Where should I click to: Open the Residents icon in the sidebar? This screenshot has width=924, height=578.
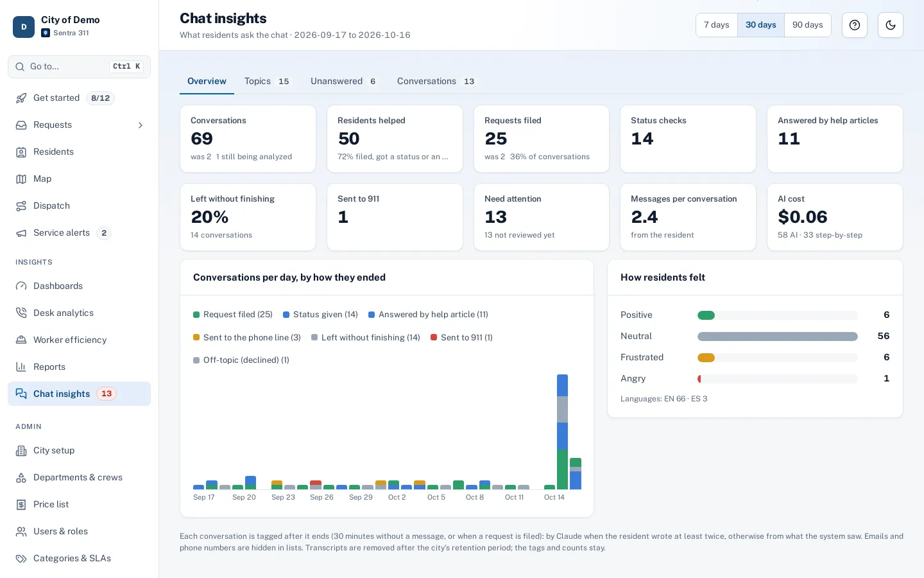(21, 152)
